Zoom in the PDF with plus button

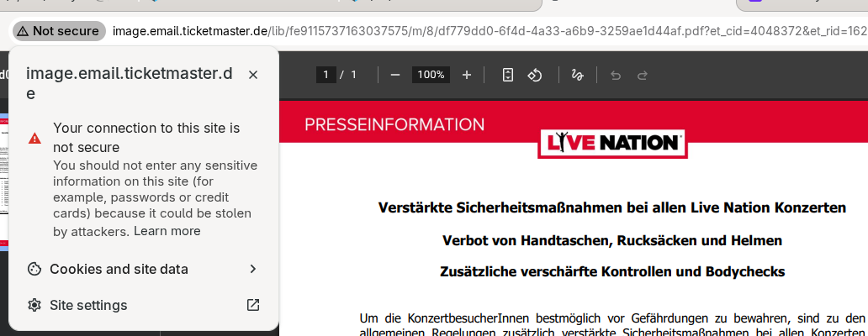coord(467,75)
